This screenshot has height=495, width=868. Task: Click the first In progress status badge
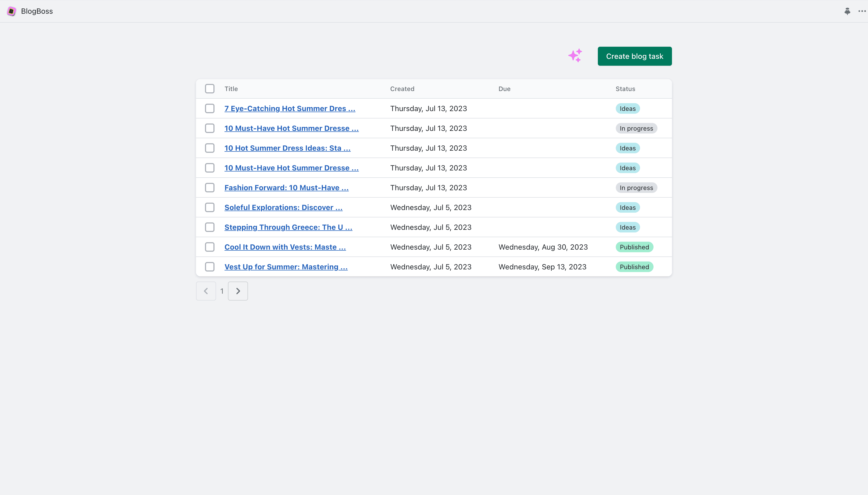(x=636, y=128)
